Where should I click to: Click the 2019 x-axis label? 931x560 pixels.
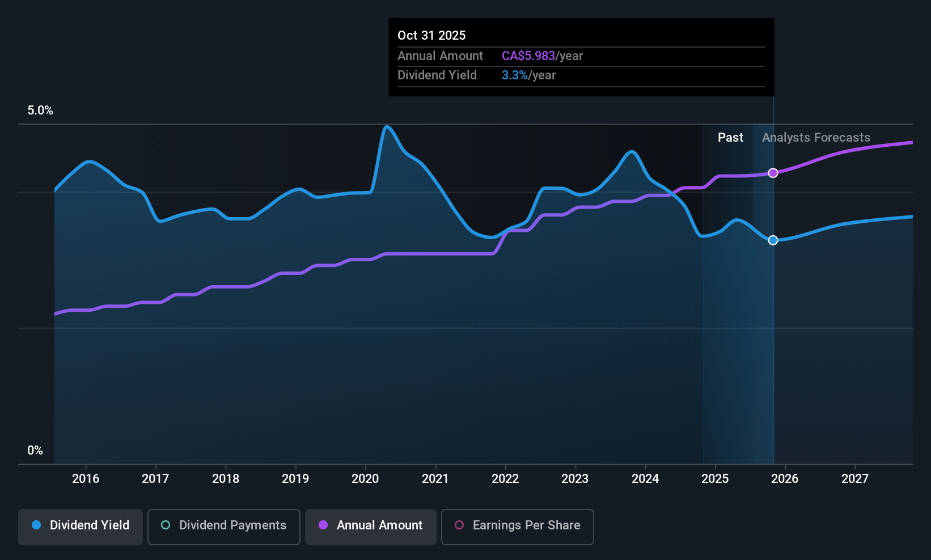click(295, 479)
